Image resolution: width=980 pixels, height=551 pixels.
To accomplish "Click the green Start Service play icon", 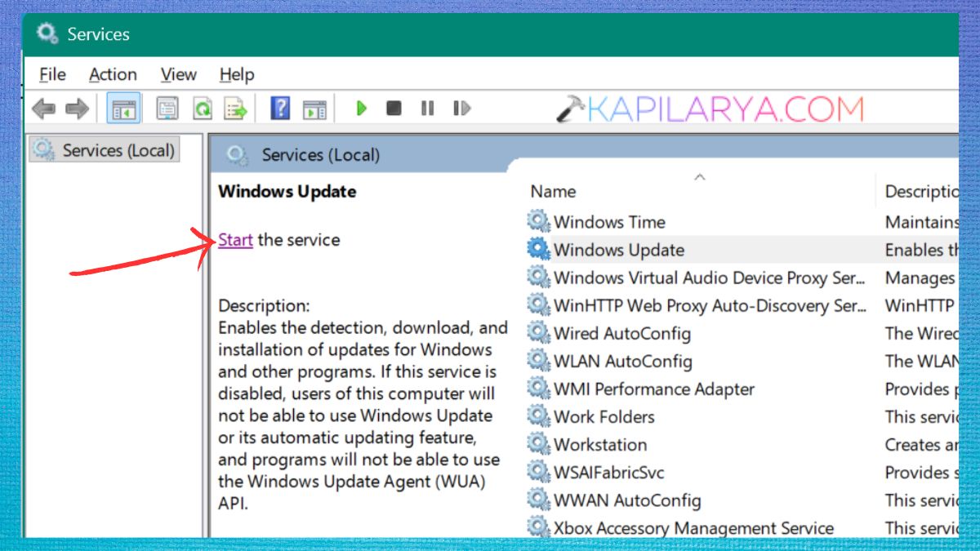I will 362,108.
